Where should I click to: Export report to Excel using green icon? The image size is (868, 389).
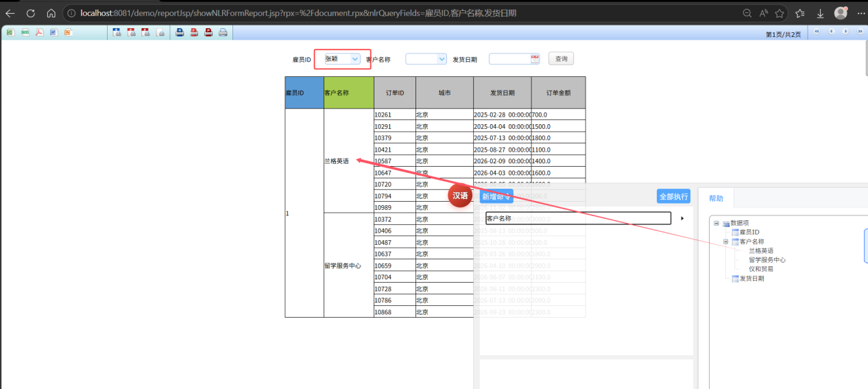[10, 32]
